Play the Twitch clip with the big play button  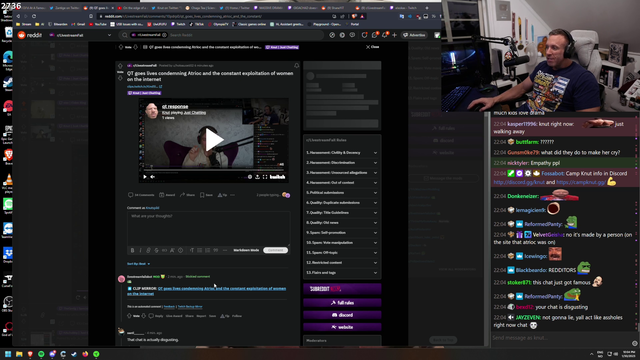tap(214, 140)
